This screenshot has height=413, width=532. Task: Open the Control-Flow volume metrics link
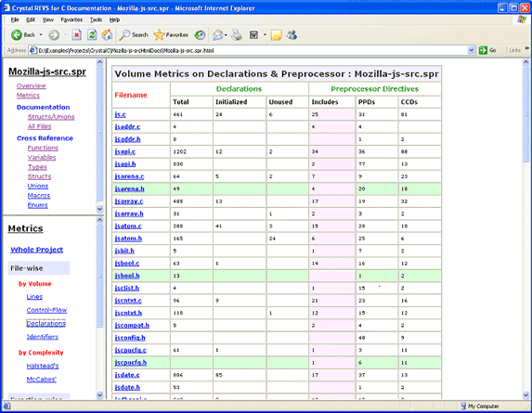(46, 310)
